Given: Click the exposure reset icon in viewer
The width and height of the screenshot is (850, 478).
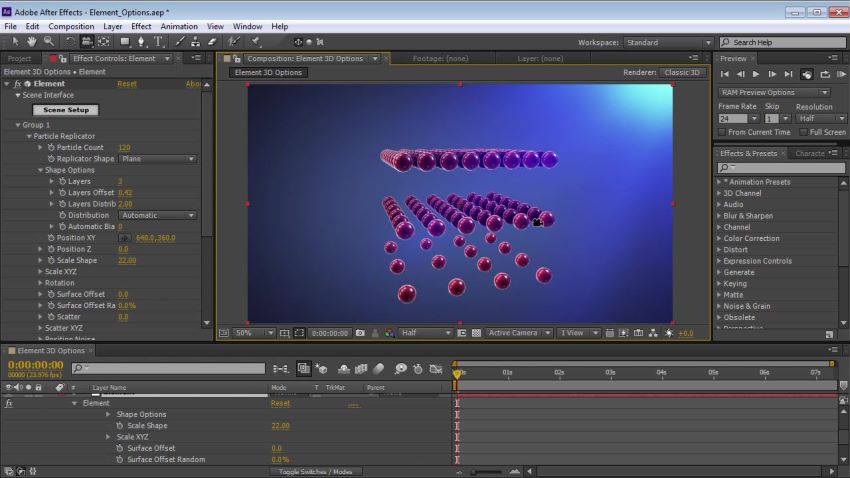Looking at the screenshot, I should click(669, 333).
